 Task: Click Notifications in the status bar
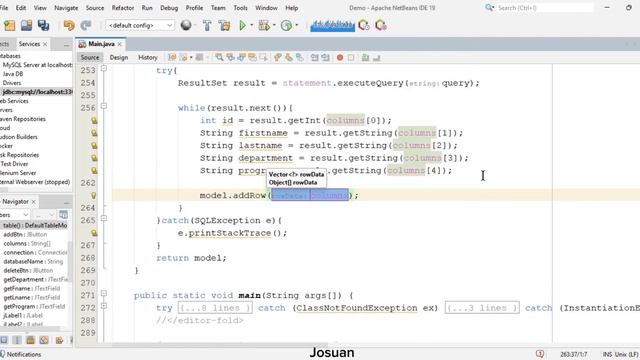click(24, 354)
